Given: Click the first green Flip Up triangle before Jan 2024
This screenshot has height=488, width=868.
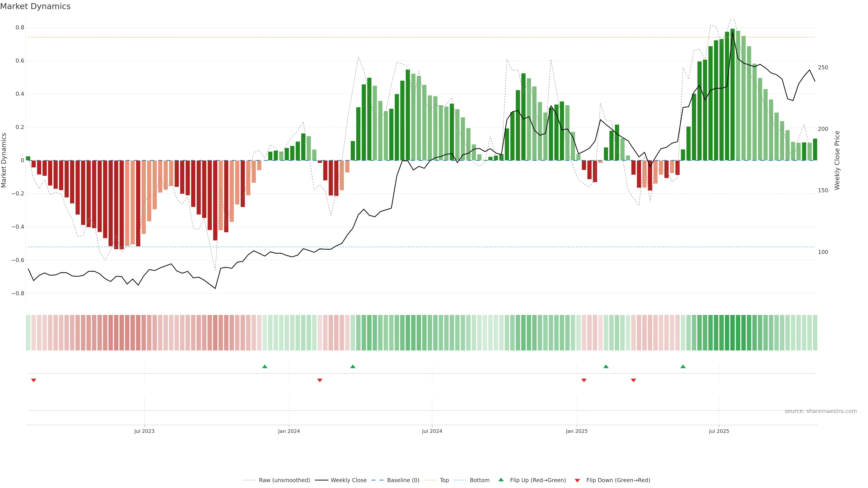Looking at the screenshot, I should point(264,366).
